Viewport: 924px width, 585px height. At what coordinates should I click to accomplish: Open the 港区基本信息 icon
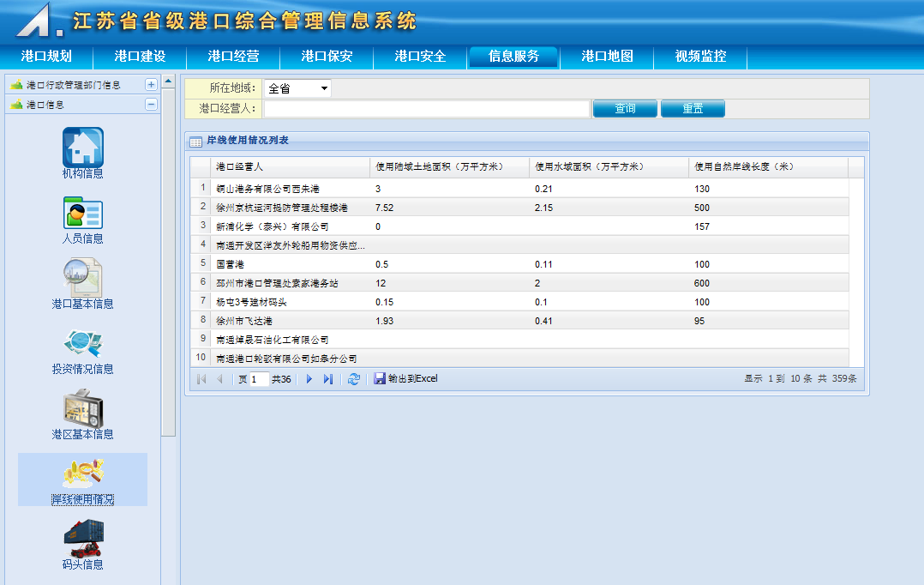coord(83,408)
